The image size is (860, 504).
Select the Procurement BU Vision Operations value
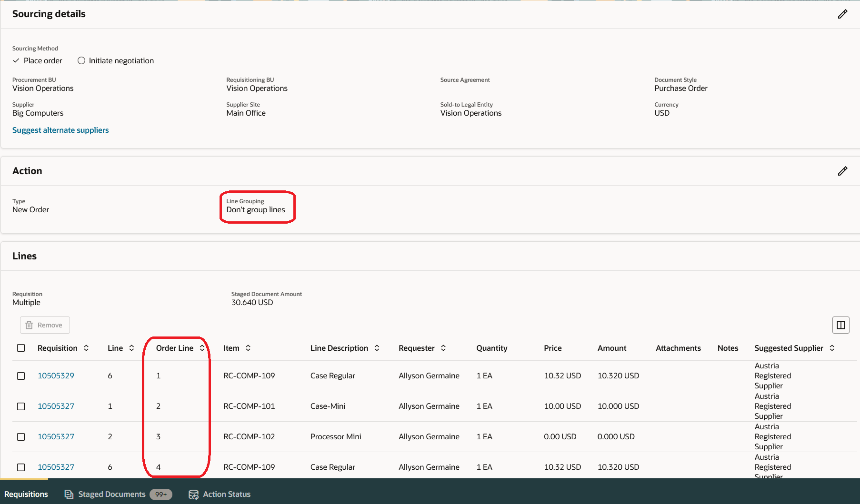click(43, 88)
